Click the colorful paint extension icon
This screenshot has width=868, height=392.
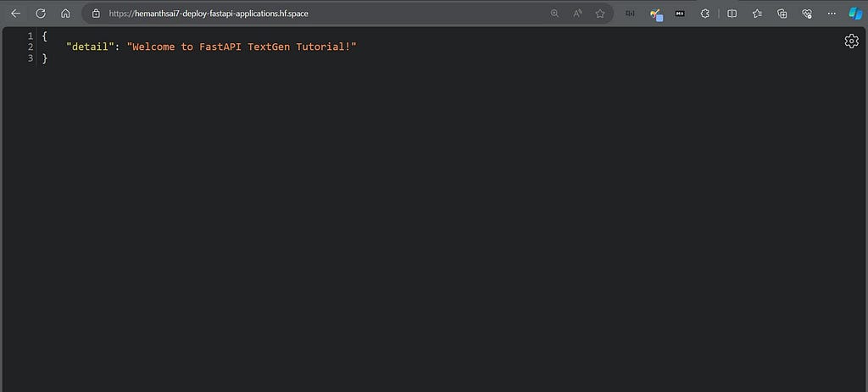pos(656,14)
